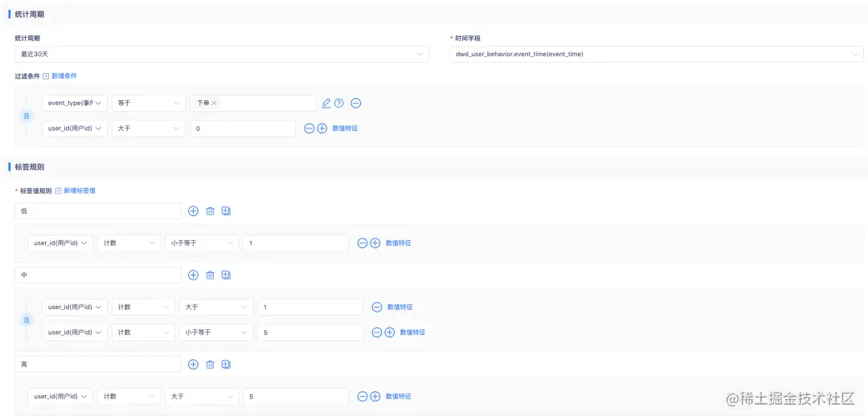Duplicate the 高 label value with copy icon

pos(226,364)
